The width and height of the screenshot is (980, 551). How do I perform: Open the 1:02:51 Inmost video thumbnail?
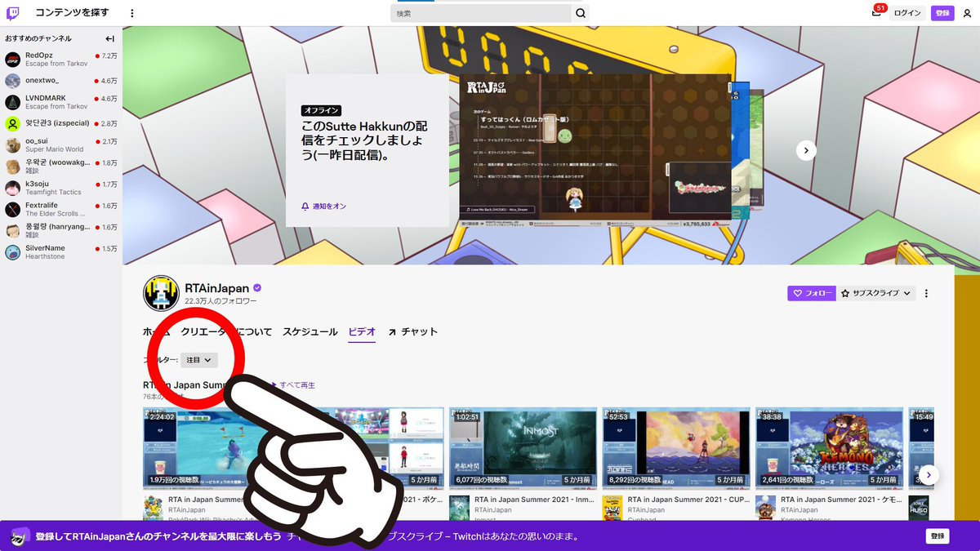point(523,447)
